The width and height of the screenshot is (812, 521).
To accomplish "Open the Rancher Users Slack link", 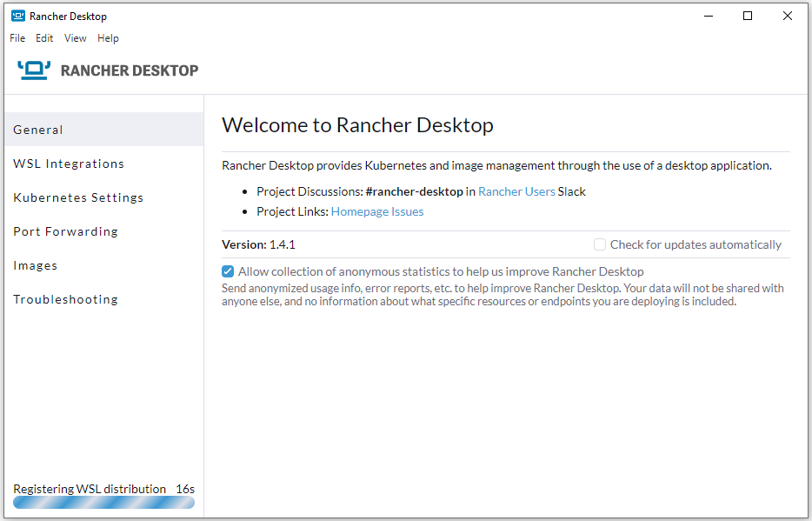I will pos(516,191).
